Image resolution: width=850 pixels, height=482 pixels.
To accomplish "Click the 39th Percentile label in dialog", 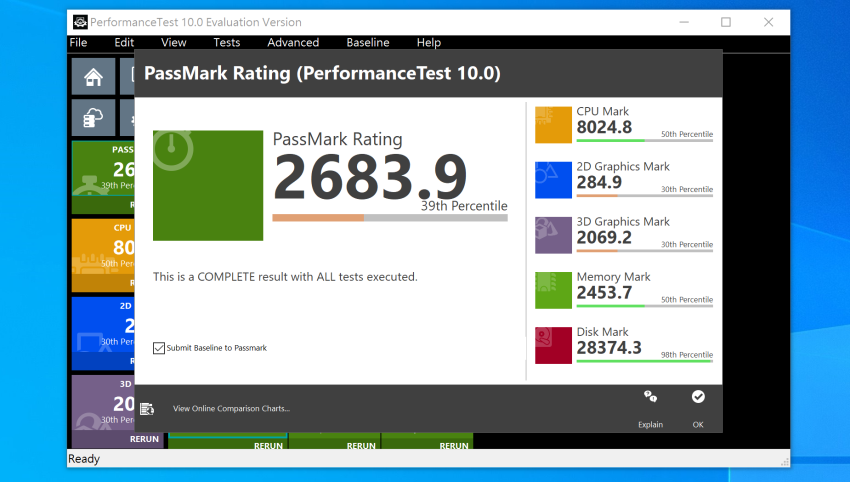I will (x=464, y=206).
